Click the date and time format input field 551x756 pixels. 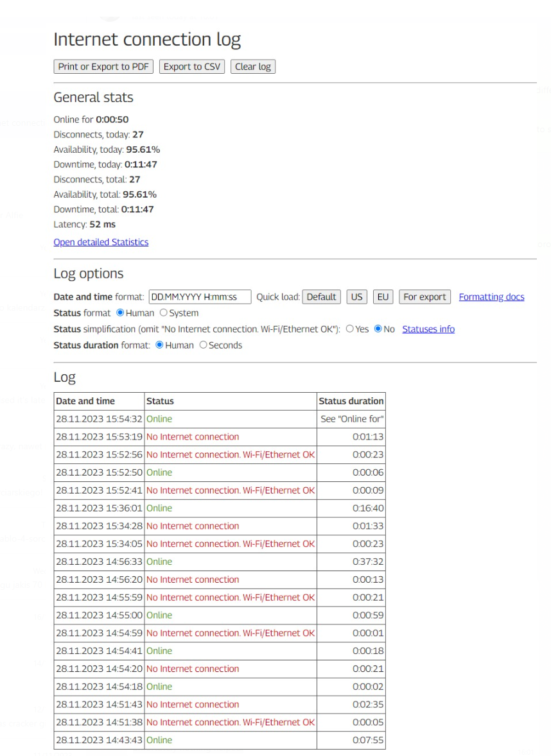[x=200, y=296]
